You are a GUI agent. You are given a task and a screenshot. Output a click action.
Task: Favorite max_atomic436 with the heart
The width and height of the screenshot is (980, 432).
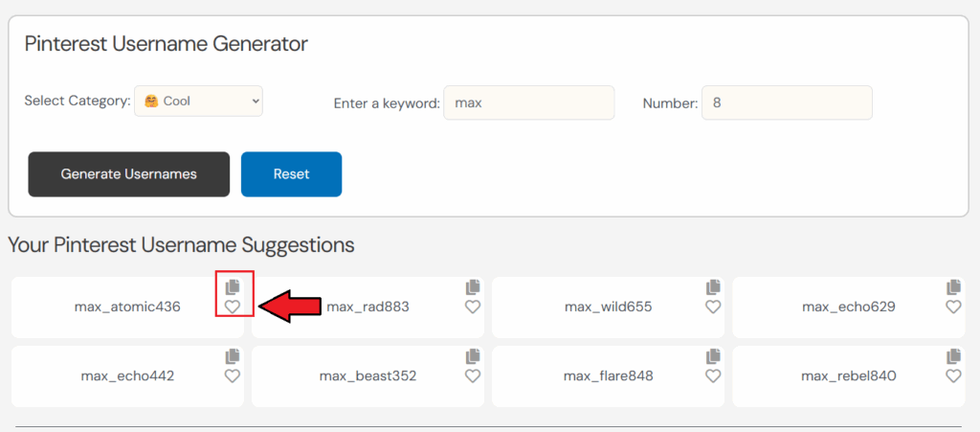(x=233, y=307)
